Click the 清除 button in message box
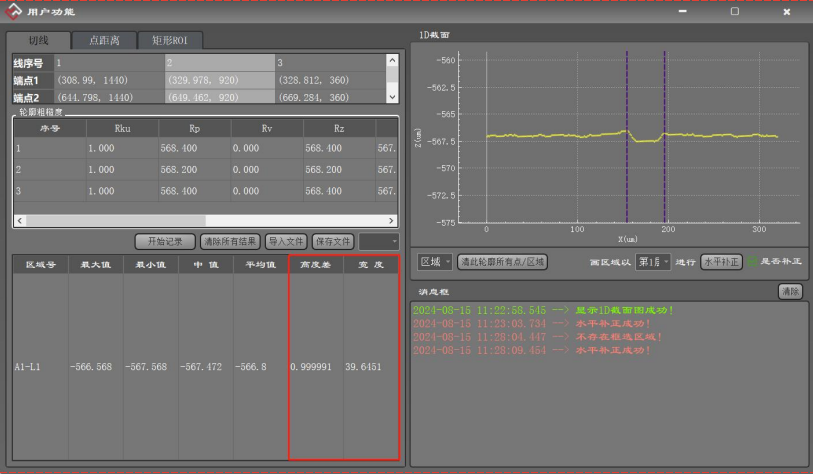 [790, 291]
